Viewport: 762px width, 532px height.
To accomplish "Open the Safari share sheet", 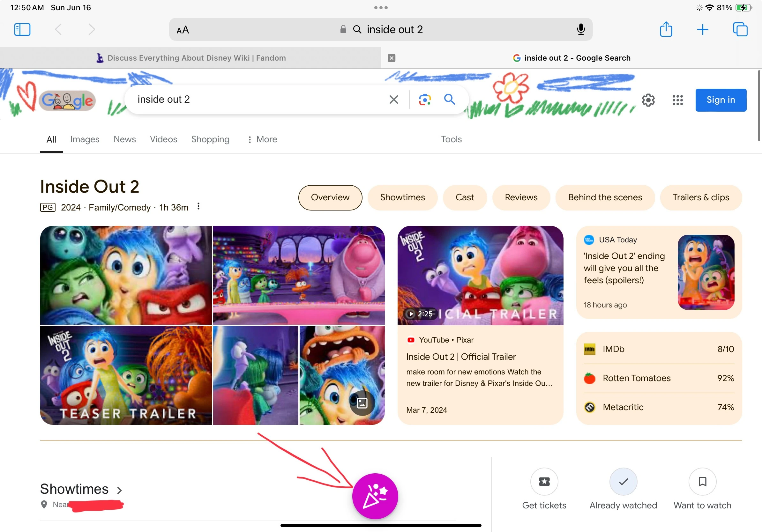I will pos(666,29).
